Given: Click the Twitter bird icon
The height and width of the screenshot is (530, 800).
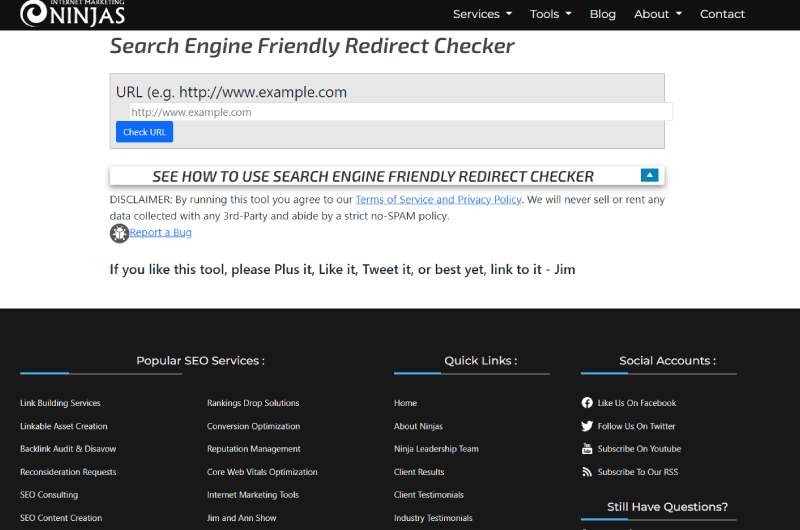Looking at the screenshot, I should tap(587, 426).
